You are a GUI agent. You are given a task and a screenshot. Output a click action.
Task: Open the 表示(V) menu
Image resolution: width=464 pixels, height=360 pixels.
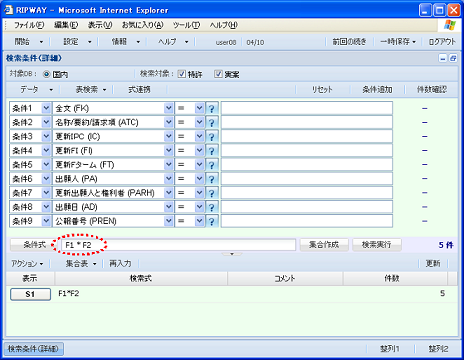click(100, 25)
